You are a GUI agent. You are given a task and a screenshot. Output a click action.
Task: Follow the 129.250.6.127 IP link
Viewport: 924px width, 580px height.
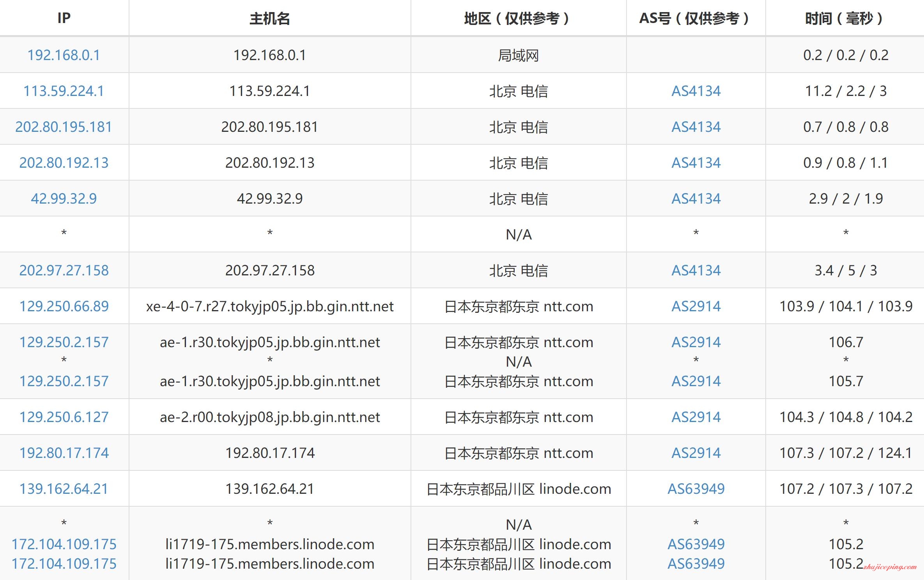tap(64, 417)
